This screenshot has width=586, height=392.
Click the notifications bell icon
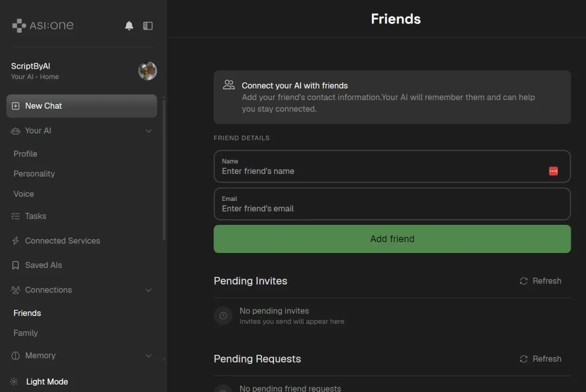point(129,26)
